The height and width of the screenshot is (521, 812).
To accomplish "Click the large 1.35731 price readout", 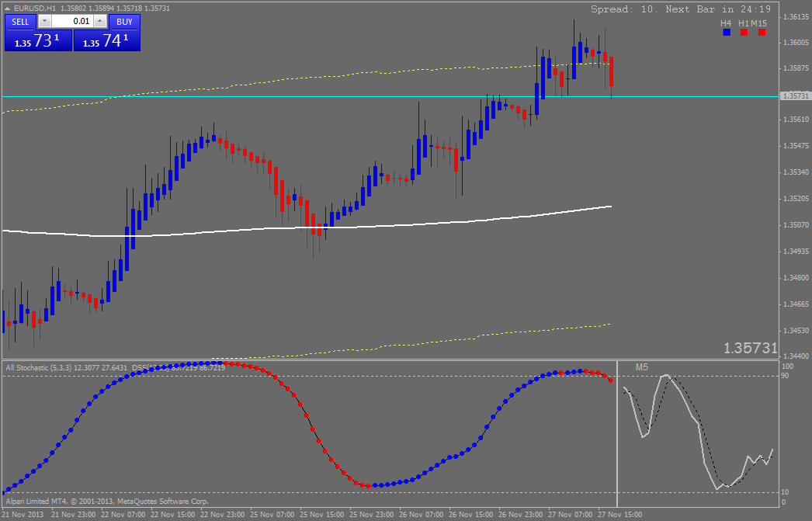I will click(x=751, y=348).
